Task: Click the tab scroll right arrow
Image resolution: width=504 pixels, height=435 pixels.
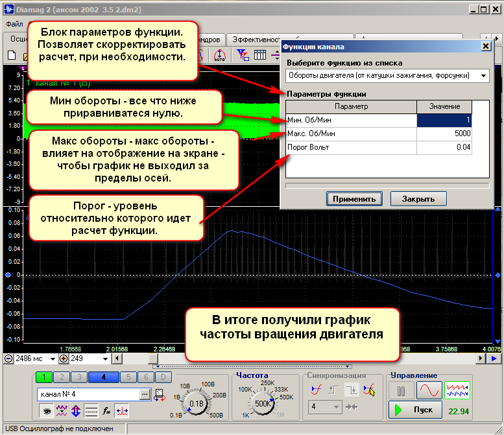Action: pos(497,38)
